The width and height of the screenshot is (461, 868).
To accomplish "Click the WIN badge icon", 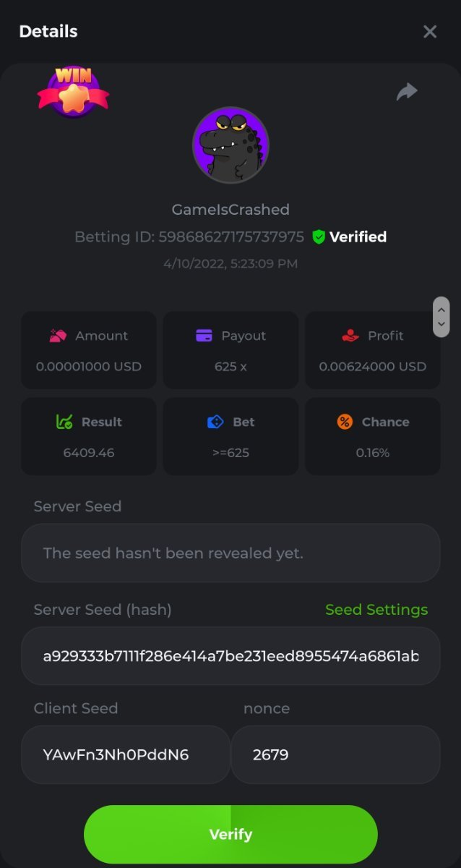I will (x=73, y=91).
